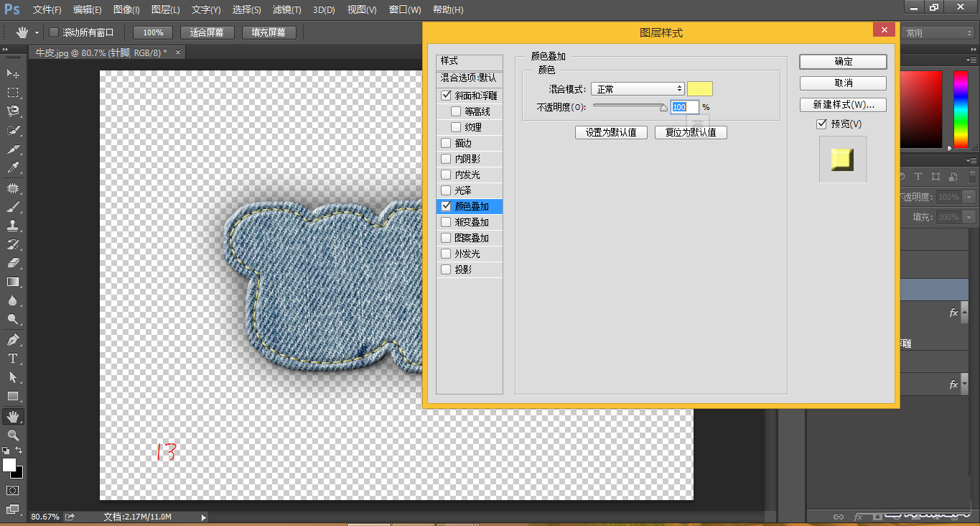Click 新建样式(W) to save the style

[x=842, y=104]
